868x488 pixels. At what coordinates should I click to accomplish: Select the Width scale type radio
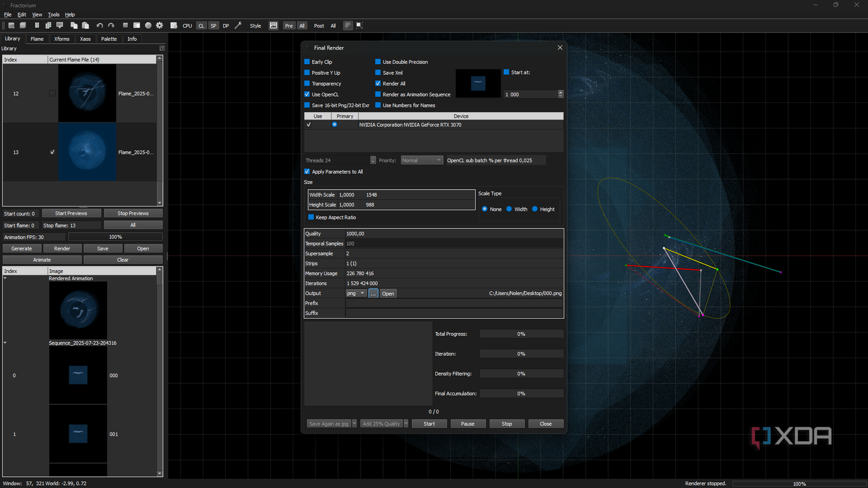click(x=509, y=209)
